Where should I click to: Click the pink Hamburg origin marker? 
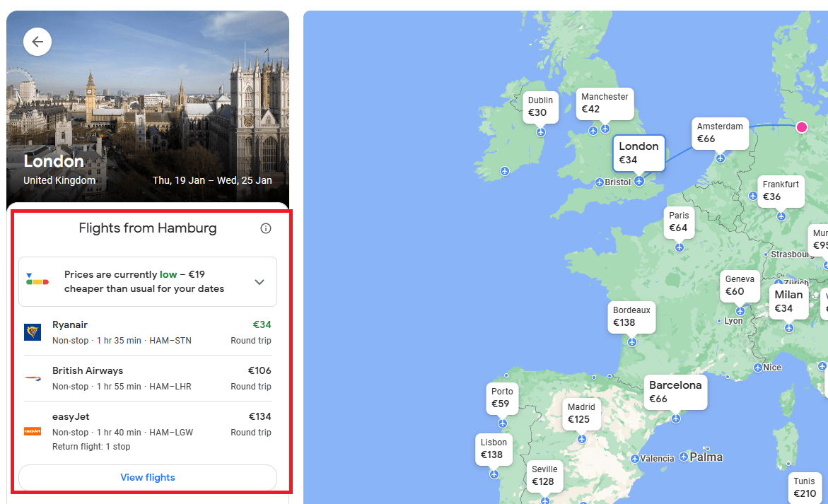tap(802, 127)
